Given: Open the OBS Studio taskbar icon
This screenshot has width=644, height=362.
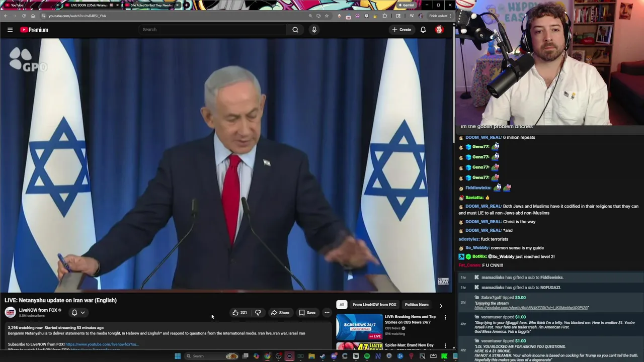Looking at the screenshot, I should click(278, 356).
